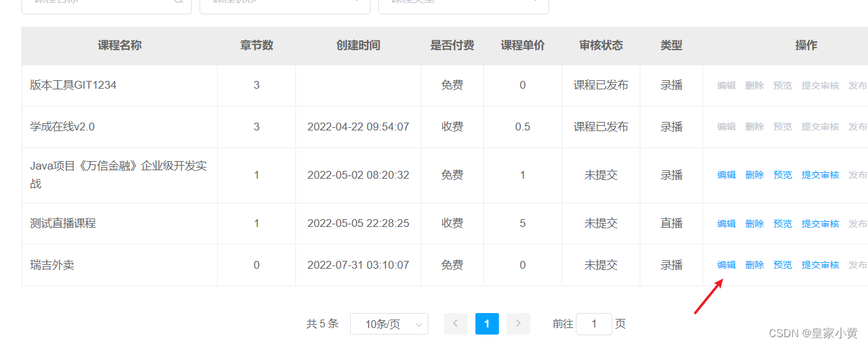Click 提交审核 for 瑞吉外卖 course
This screenshot has width=868, height=345.
820,265
